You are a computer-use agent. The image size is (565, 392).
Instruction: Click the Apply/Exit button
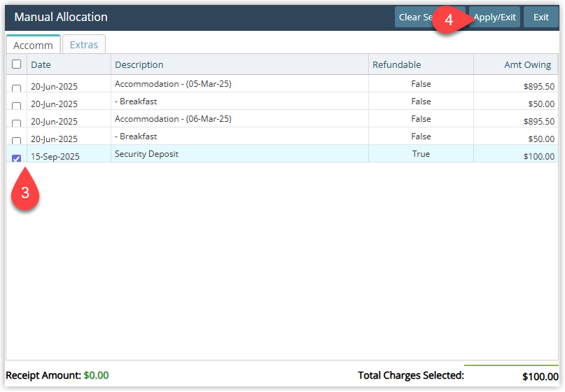[494, 17]
